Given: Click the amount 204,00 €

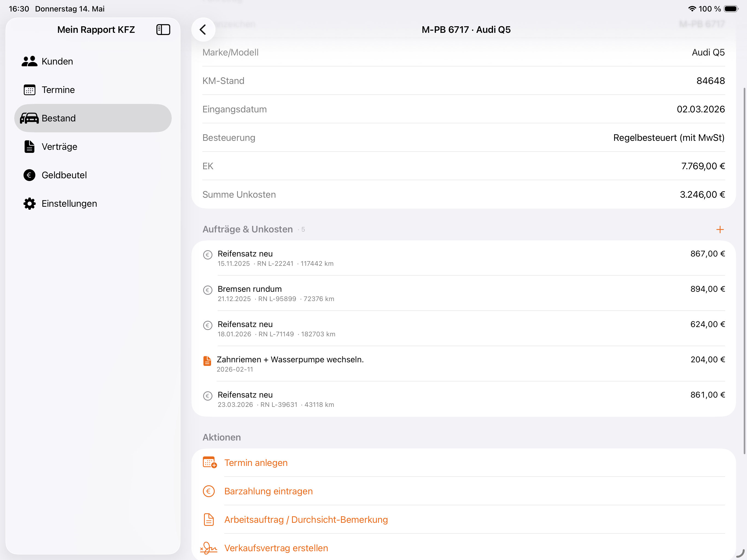Looking at the screenshot, I should pyautogui.click(x=707, y=360).
